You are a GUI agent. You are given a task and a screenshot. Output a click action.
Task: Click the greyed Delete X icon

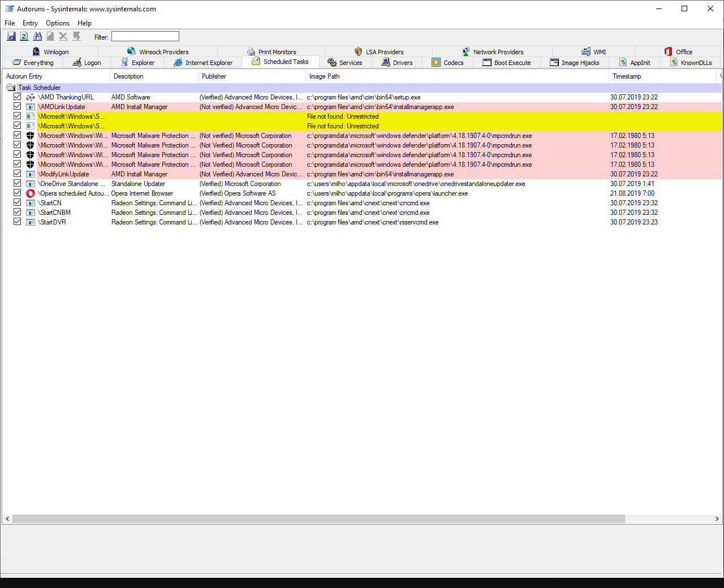tap(63, 36)
